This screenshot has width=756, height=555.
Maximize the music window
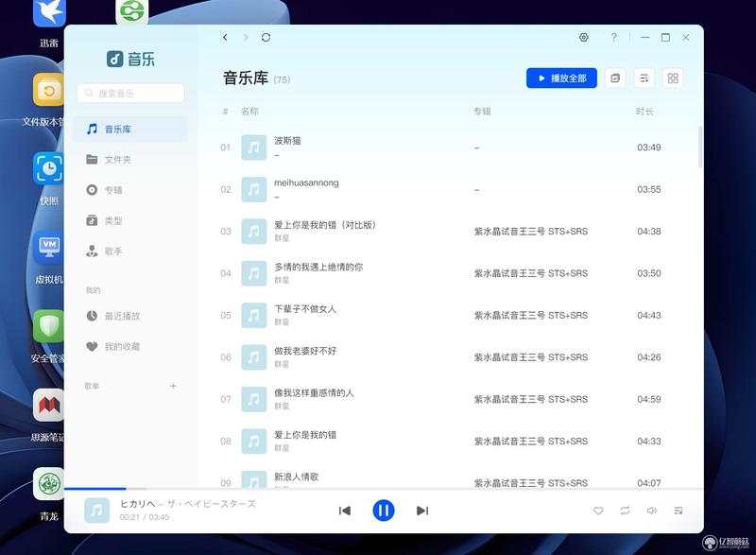(665, 38)
